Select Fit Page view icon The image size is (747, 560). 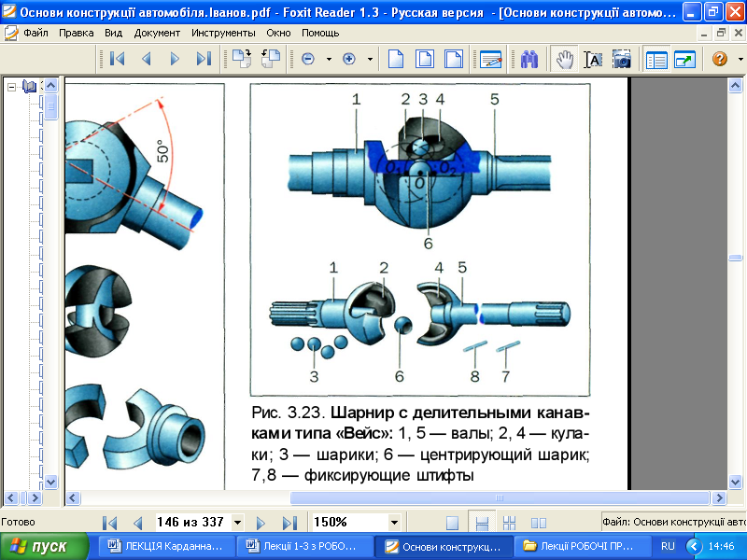click(x=425, y=59)
